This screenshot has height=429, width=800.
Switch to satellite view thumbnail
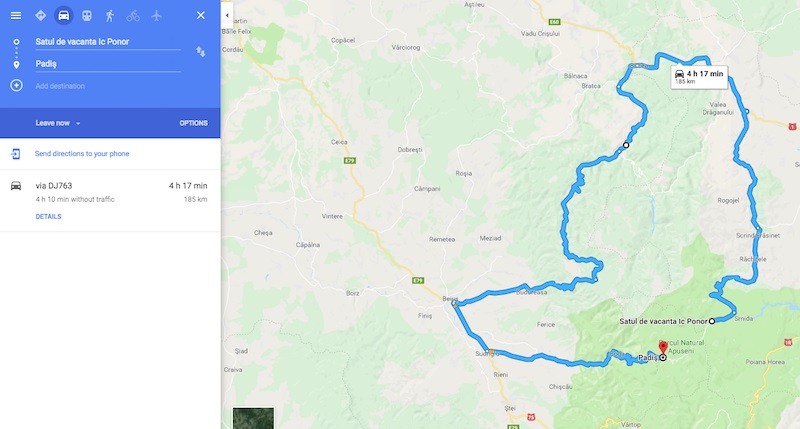[253, 418]
